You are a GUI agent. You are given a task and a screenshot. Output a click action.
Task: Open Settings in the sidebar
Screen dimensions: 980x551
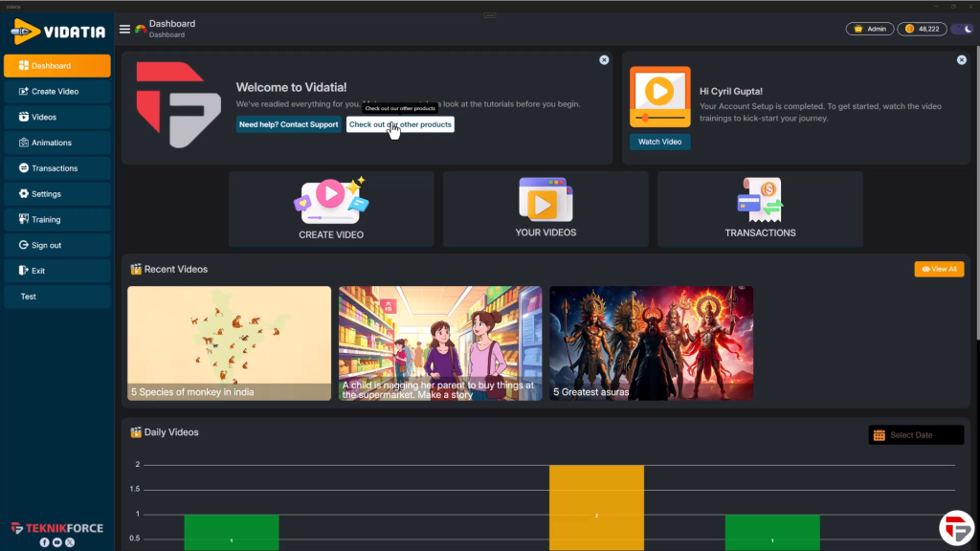click(56, 193)
